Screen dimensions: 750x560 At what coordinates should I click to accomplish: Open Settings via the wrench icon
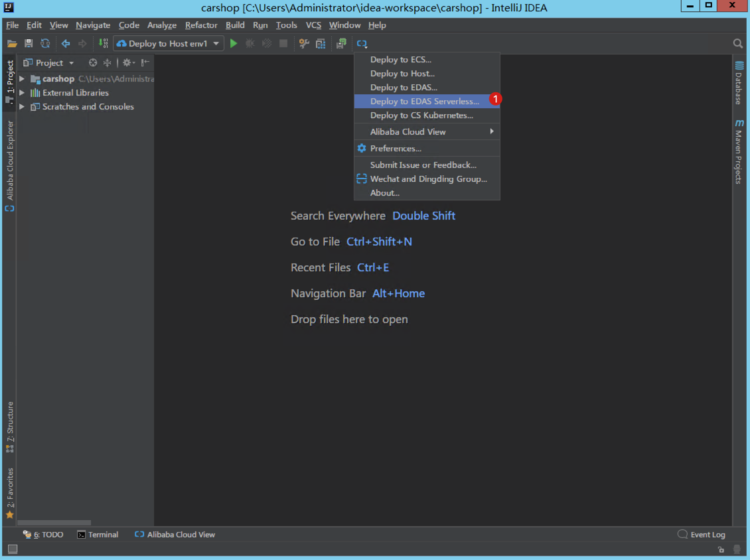(304, 44)
